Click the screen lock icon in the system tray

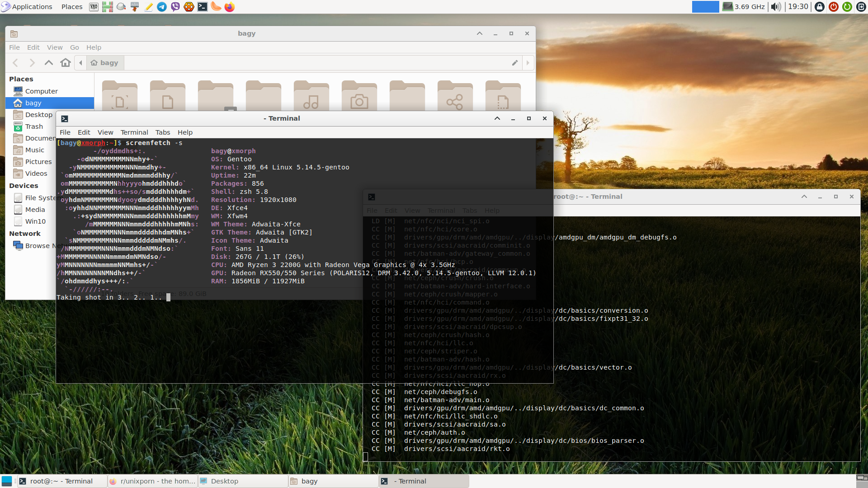point(820,7)
